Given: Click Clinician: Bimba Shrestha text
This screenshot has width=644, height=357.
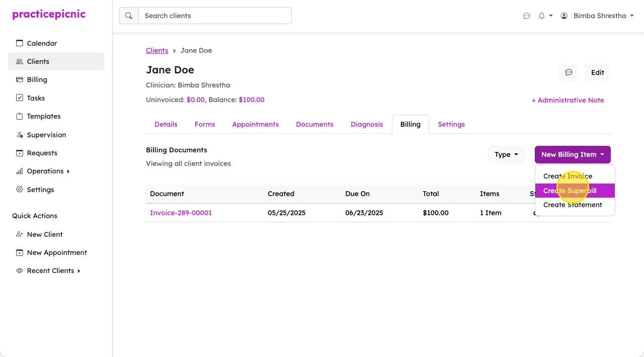Looking at the screenshot, I should pos(188,85).
